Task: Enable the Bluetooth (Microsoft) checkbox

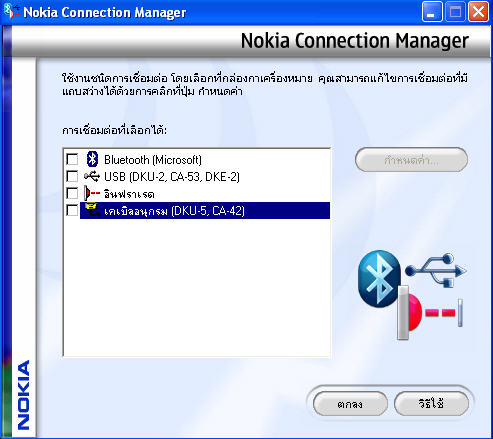Action: [x=72, y=159]
